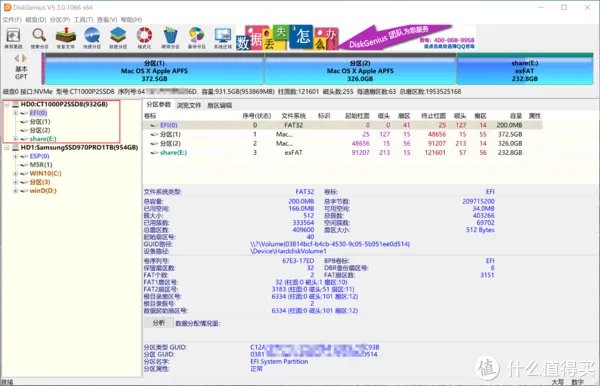Click the HD0 hard disk icon in tree

coord(16,104)
